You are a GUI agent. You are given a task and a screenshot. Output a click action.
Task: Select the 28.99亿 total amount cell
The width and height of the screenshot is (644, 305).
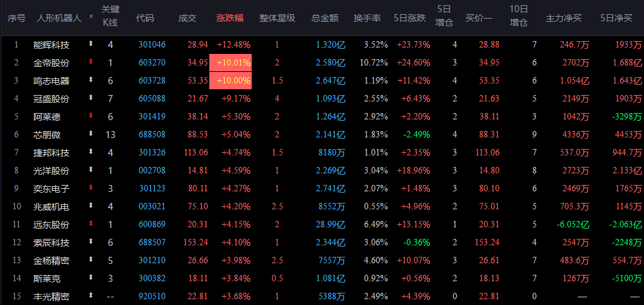331,225
